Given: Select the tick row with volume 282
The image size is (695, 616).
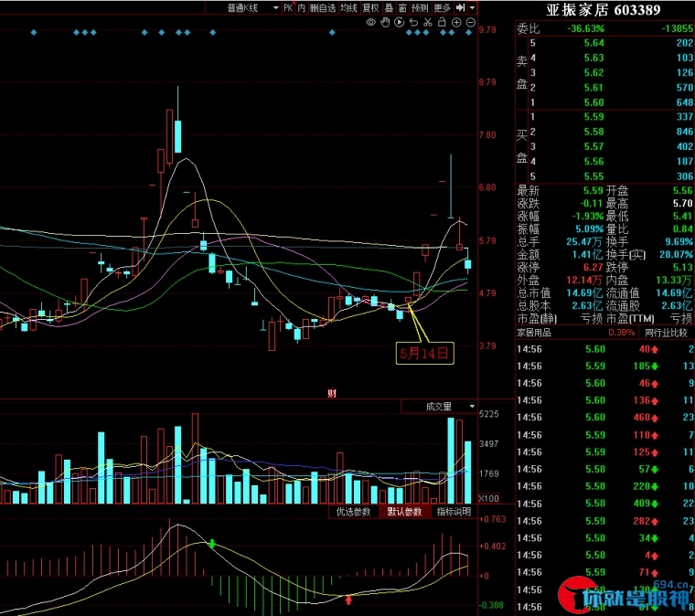Looking at the screenshot, I should (x=605, y=521).
